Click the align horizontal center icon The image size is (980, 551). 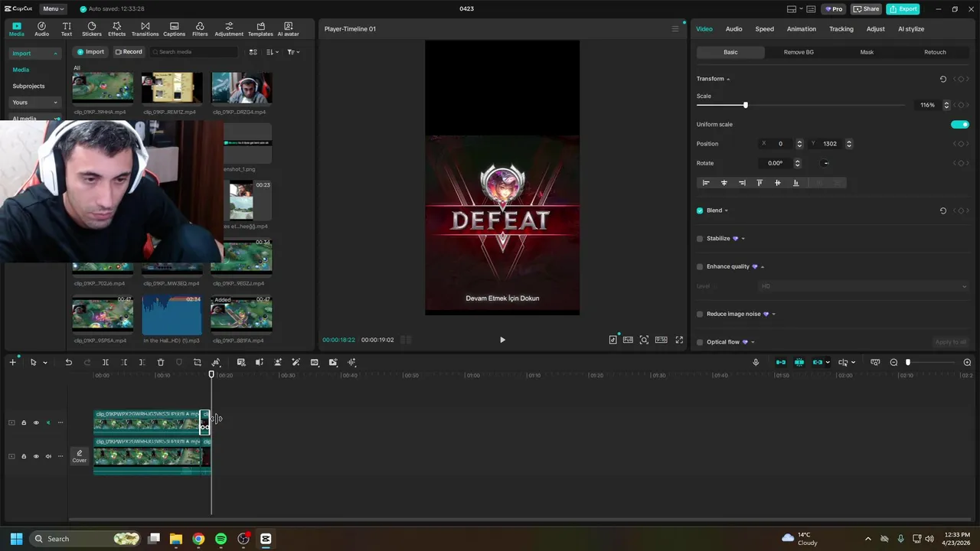pyautogui.click(x=724, y=183)
